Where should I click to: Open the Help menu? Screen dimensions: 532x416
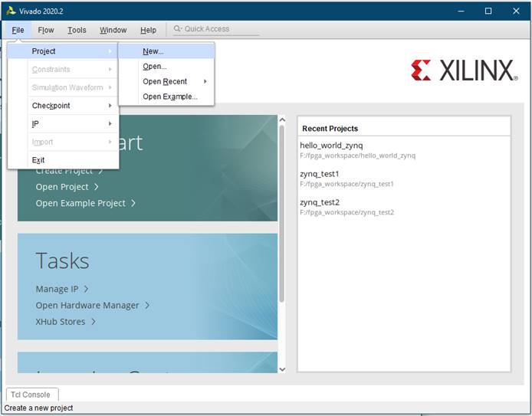point(148,30)
